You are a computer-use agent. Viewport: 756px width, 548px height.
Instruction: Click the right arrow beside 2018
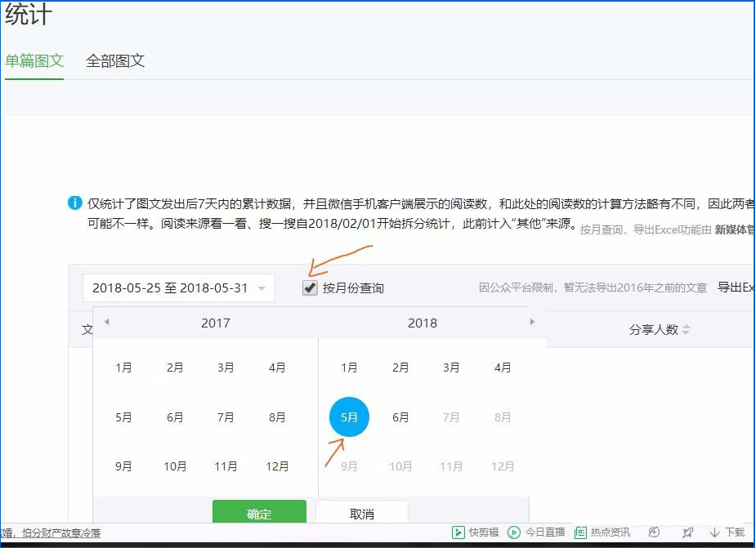click(x=533, y=322)
